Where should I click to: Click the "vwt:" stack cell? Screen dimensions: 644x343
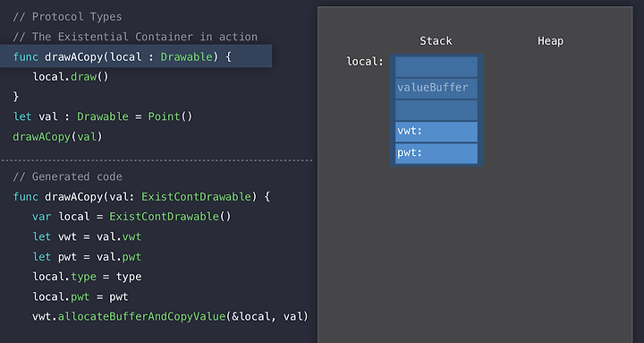[x=436, y=132]
